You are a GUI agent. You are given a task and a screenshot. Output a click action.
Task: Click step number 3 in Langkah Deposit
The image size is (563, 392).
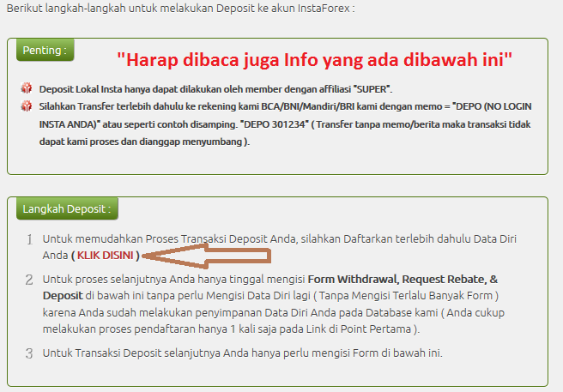pyautogui.click(x=29, y=353)
